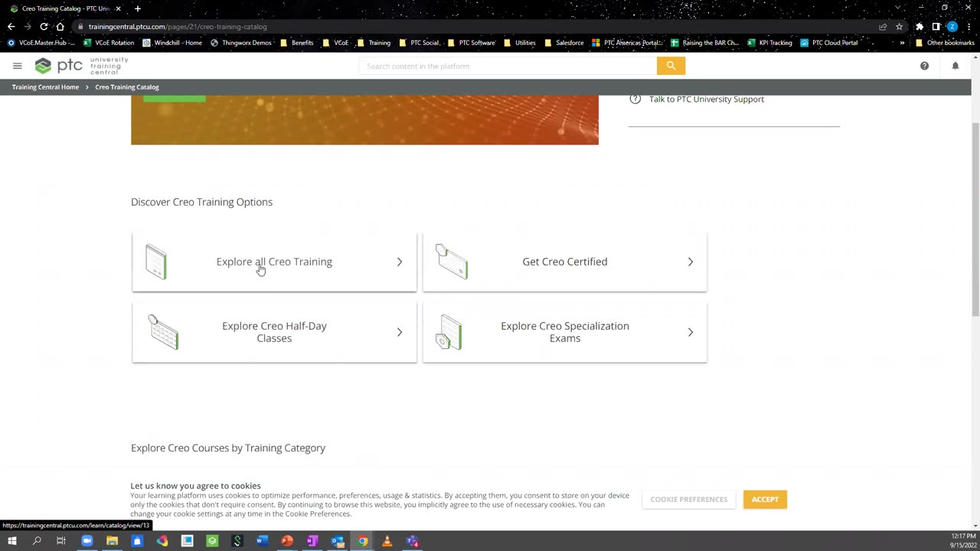Expand Explore Creo Specialization Exams chevron
Screen dimensions: 980x551
point(691,332)
